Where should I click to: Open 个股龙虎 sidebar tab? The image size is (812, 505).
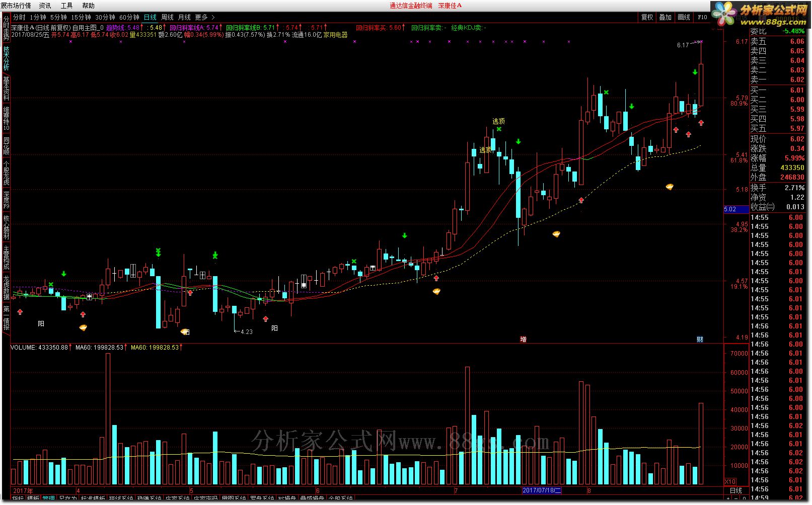coord(6,174)
